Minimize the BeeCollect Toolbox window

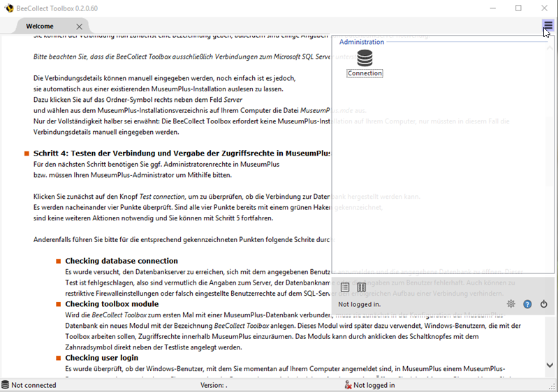pyautogui.click(x=493, y=8)
